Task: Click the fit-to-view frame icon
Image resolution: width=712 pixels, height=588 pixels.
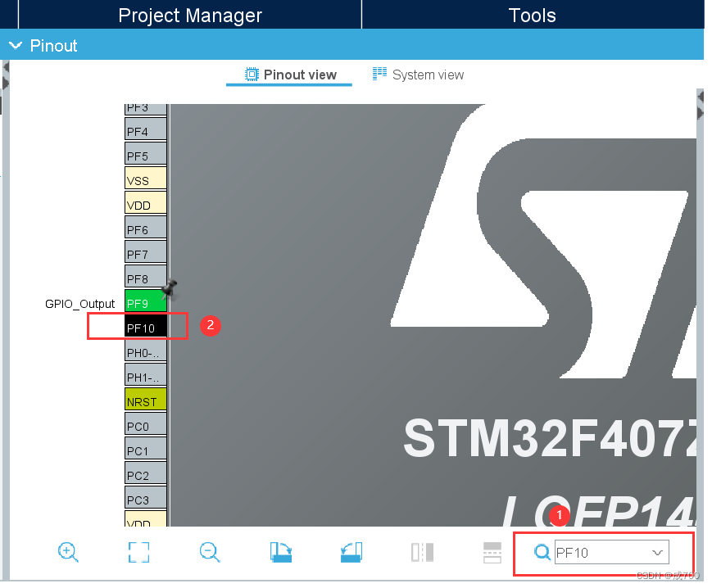Action: tap(138, 552)
